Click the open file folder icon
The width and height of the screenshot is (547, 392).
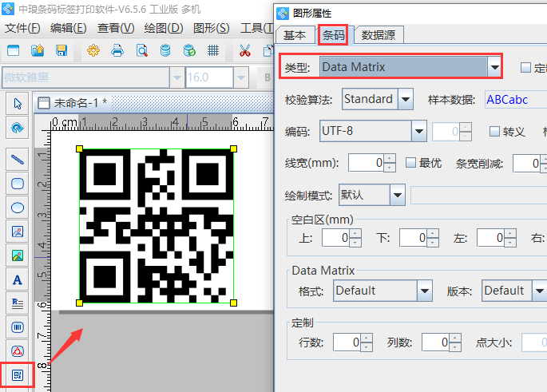point(38,51)
